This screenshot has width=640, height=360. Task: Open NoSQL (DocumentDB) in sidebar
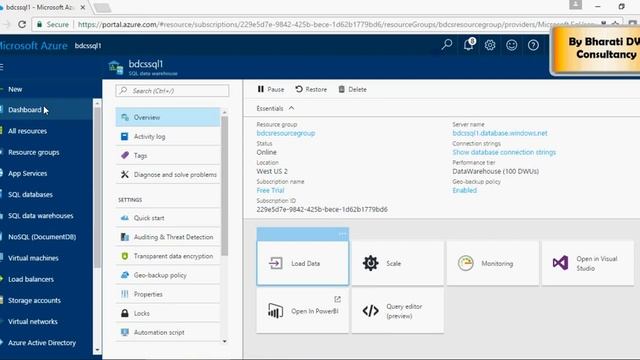[x=46, y=237]
